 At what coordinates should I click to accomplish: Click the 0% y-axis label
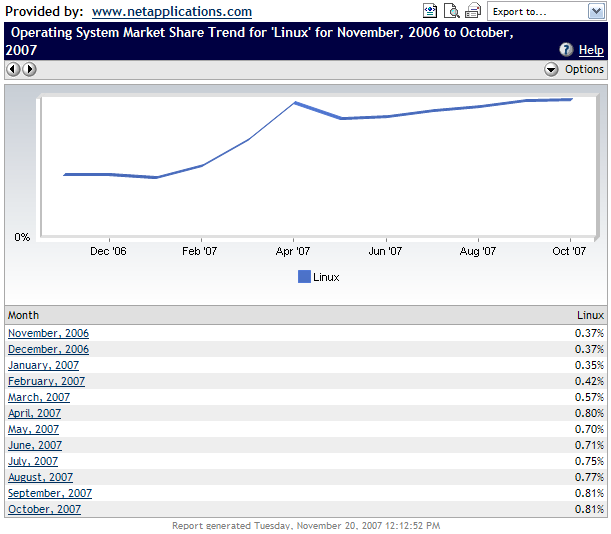click(22, 237)
